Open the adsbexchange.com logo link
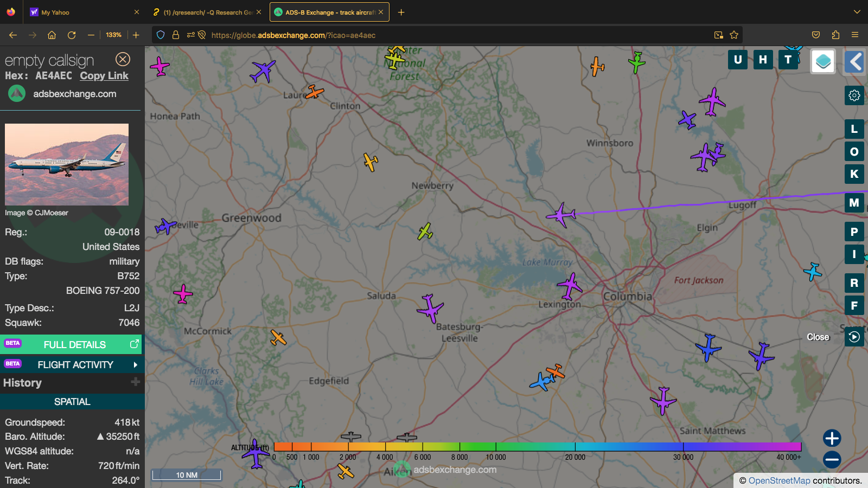Screen dimensions: 868x488 pos(62,94)
